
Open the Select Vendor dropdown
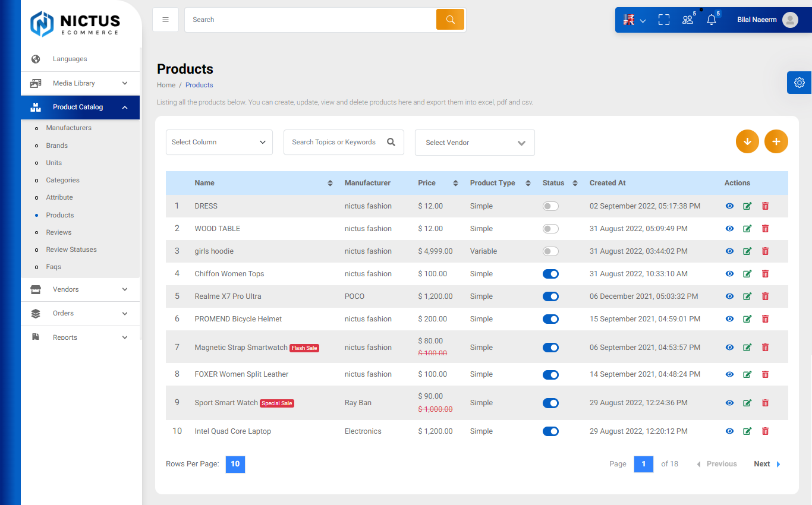[474, 143]
